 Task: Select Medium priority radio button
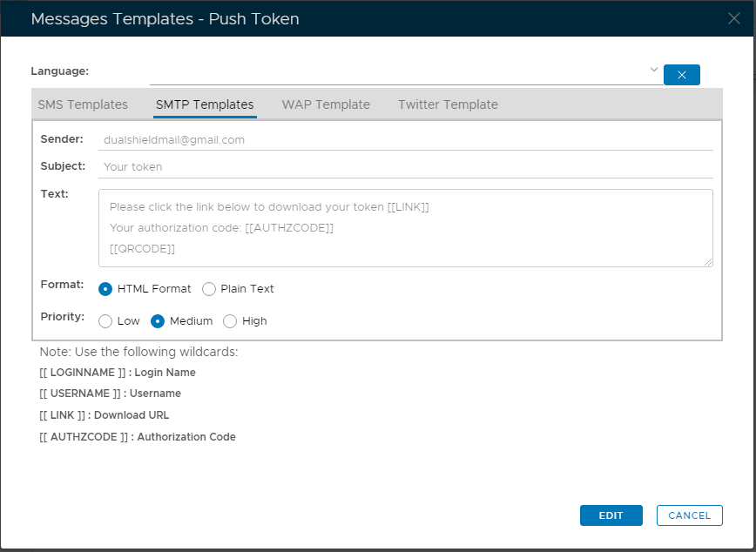158,321
